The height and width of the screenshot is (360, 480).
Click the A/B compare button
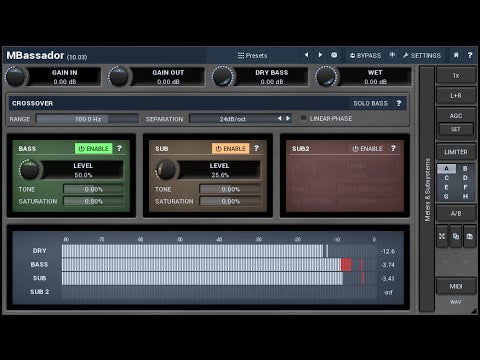[x=456, y=213]
